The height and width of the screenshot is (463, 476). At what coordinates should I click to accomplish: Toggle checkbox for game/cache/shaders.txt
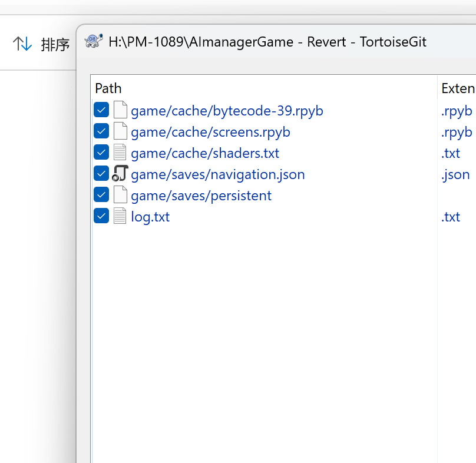coord(101,152)
